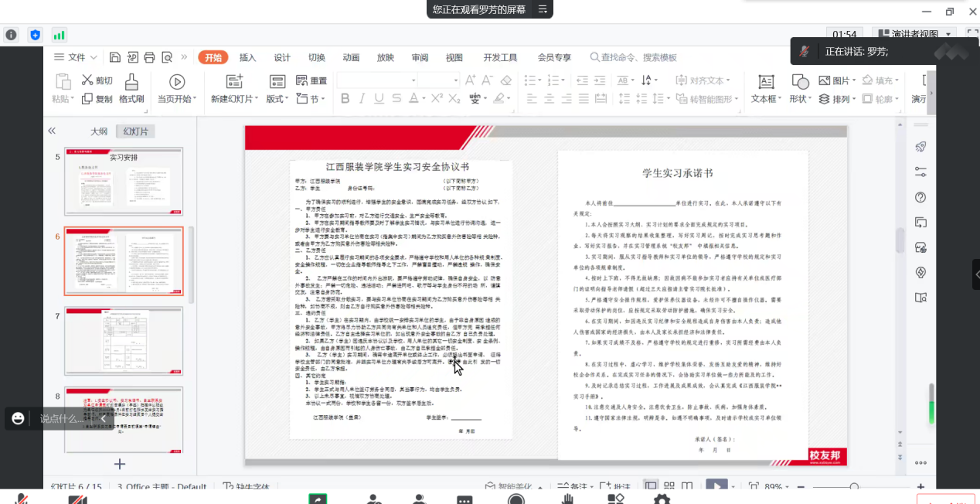Open the font size combo box
The width and height of the screenshot is (980, 504).
(x=440, y=80)
